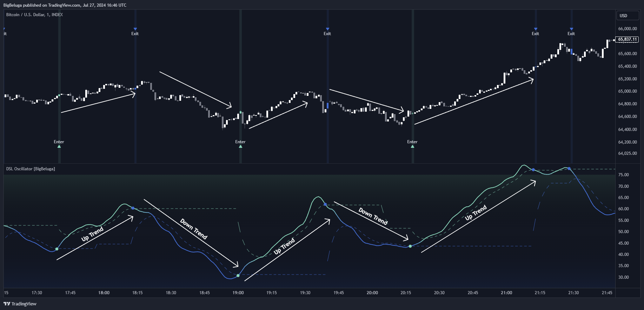Screen dimensions: 644x310
Task: Click the Exit arrow marker at 18:15
Action: (135, 29)
